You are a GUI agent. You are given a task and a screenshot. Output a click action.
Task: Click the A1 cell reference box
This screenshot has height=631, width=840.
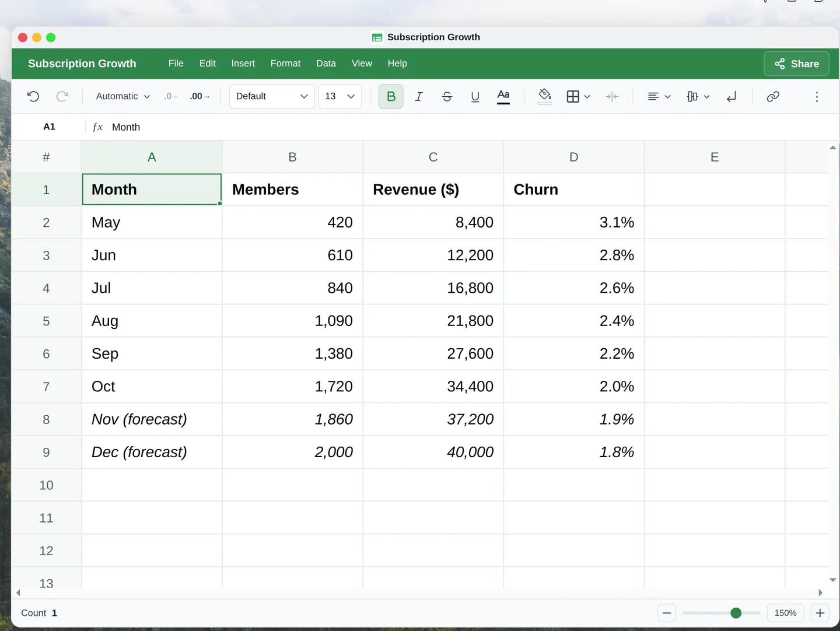[x=50, y=127]
